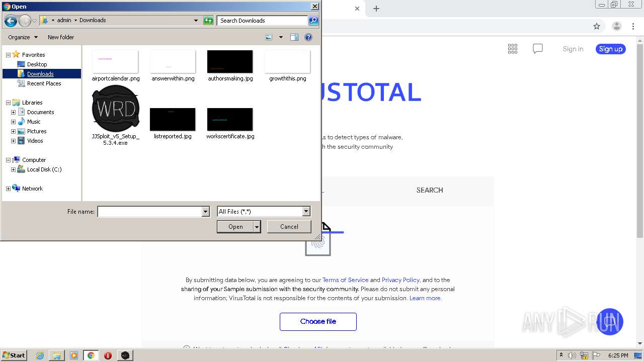This screenshot has height=362, width=644.
Task: Collapse the Libraries tree group
Action: (8, 103)
